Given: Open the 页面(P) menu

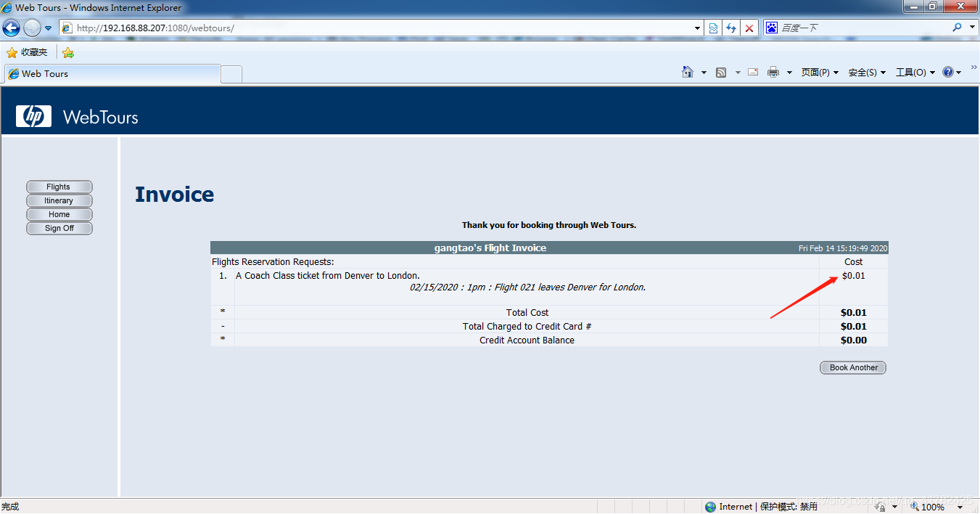Looking at the screenshot, I should click(820, 73).
